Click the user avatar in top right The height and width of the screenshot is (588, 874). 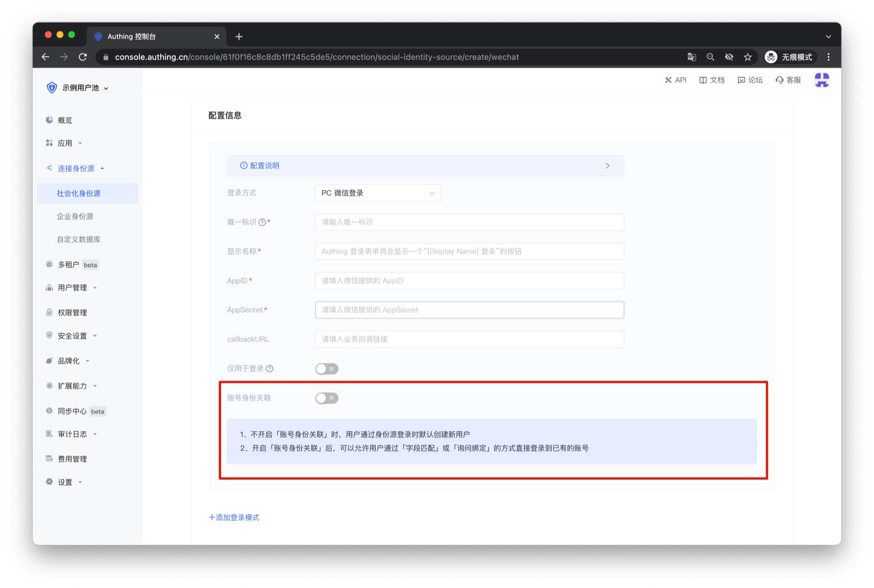822,80
